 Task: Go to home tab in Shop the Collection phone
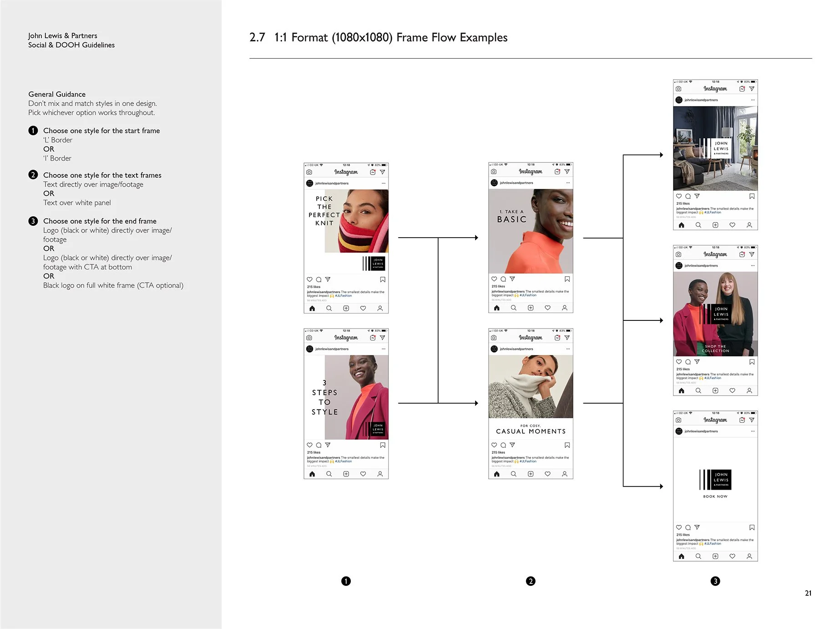tap(682, 391)
